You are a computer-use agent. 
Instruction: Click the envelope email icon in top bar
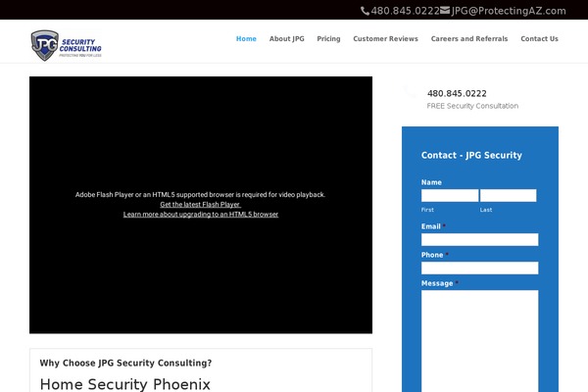(445, 11)
